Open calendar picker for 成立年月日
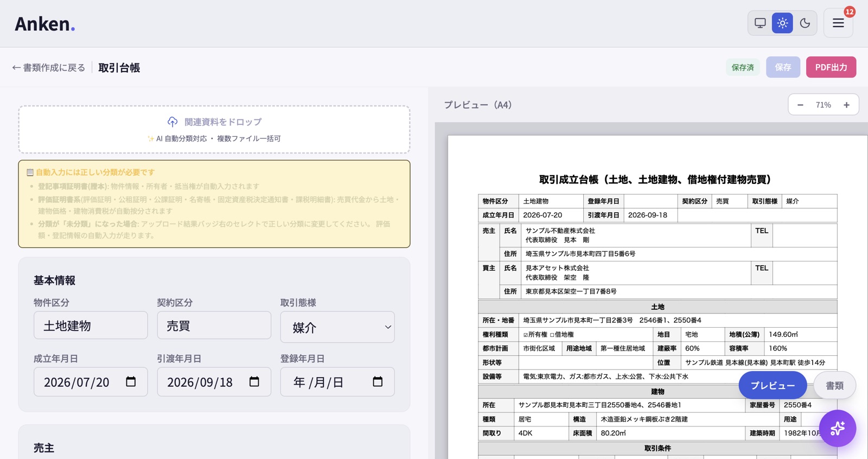The width and height of the screenshot is (868, 459). click(x=131, y=381)
